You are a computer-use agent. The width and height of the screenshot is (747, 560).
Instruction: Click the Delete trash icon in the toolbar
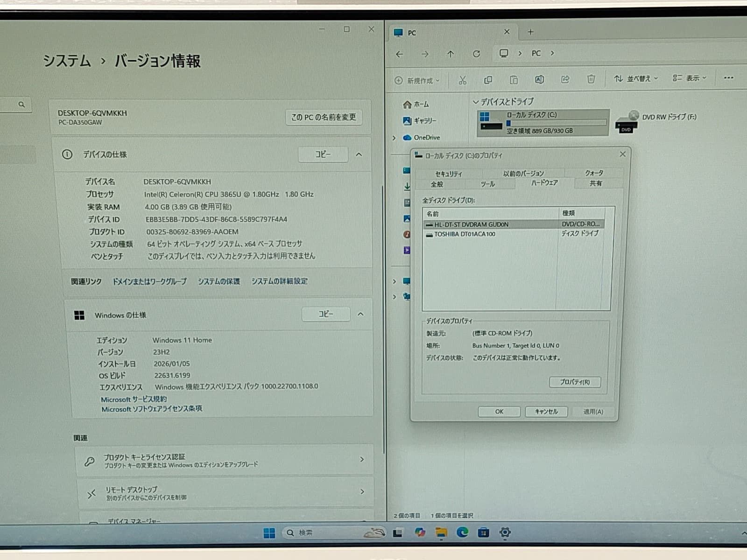coord(591,80)
